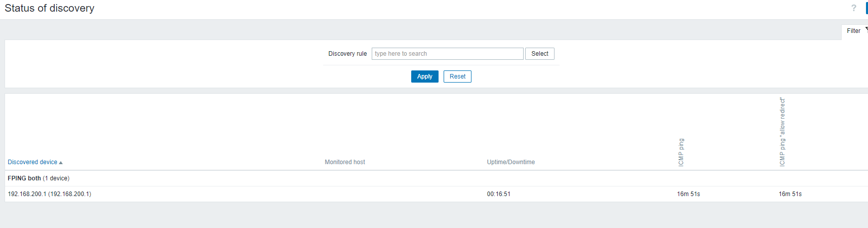Click the blue button at top-right edge
Viewport: 868px width, 228px height.
coord(866,8)
